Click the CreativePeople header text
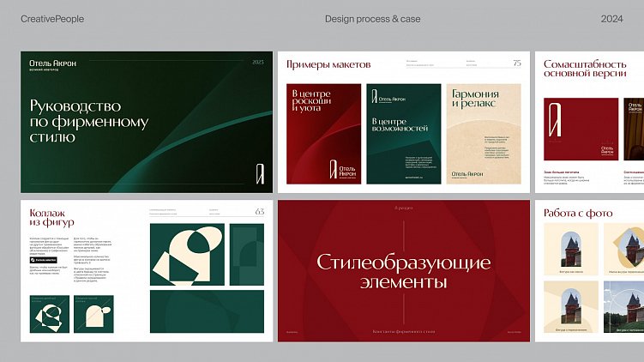 click(x=52, y=19)
